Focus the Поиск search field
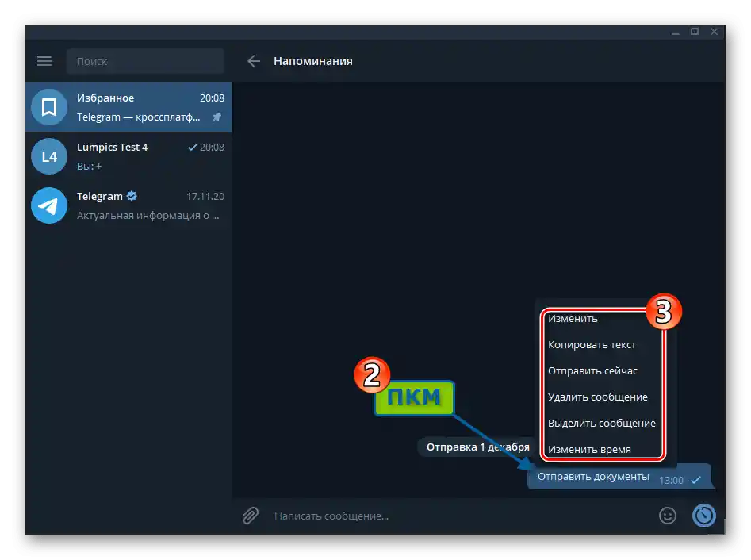The height and width of the screenshot is (560, 751). point(145,61)
